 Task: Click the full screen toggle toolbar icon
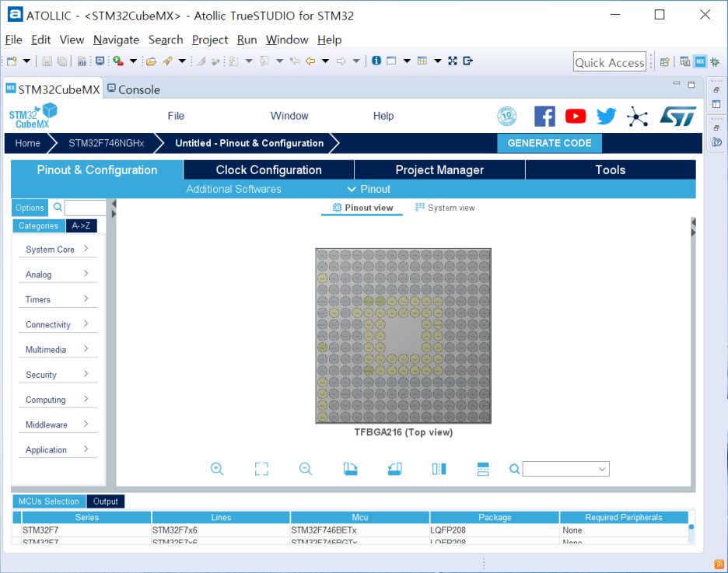[453, 61]
